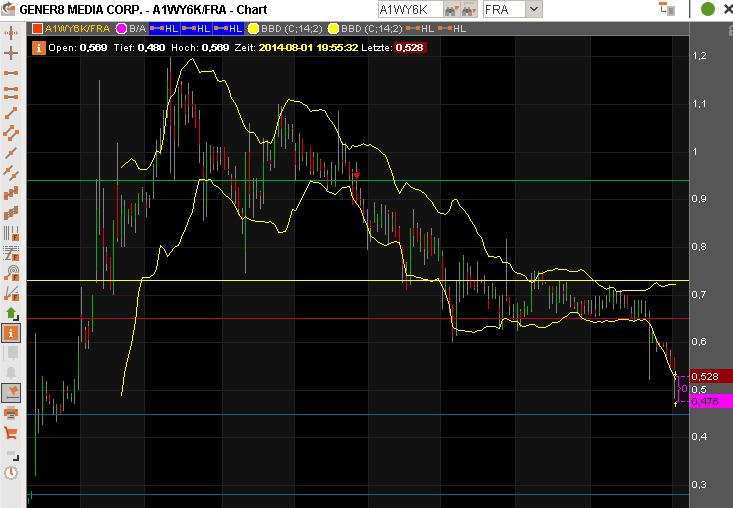733x508 pixels.
Task: Expand the red down-arrow toolbar button
Action: click(x=12, y=391)
